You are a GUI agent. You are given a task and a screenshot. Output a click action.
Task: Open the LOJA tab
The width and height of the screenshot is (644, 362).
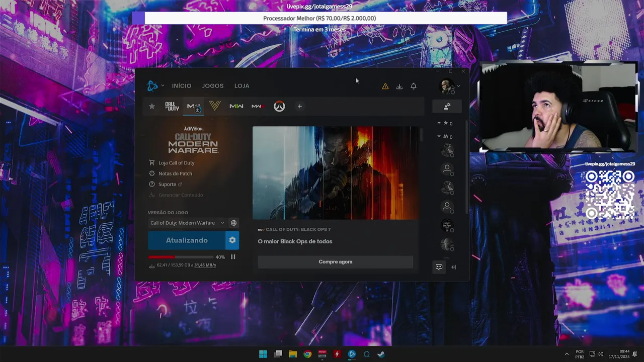(242, 86)
